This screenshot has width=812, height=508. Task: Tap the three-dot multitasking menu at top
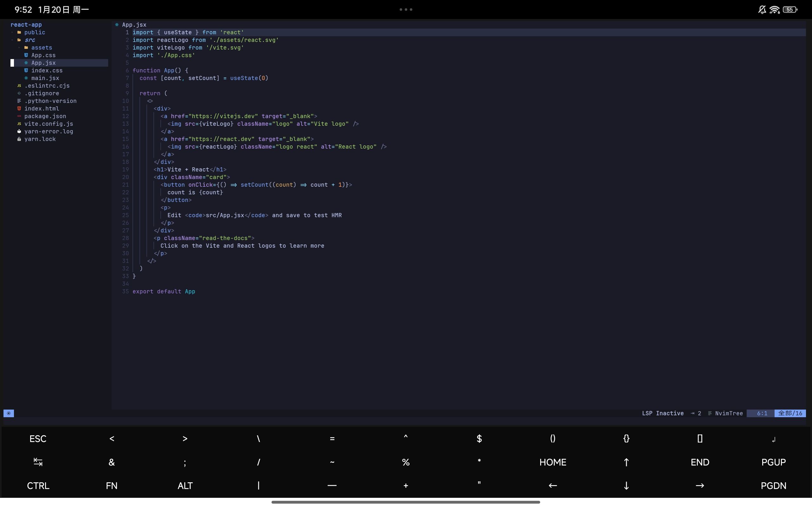[x=406, y=10]
